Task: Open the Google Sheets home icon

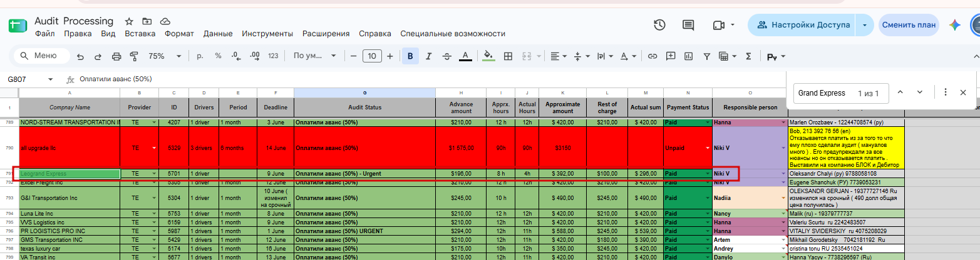Action: coord(17,26)
